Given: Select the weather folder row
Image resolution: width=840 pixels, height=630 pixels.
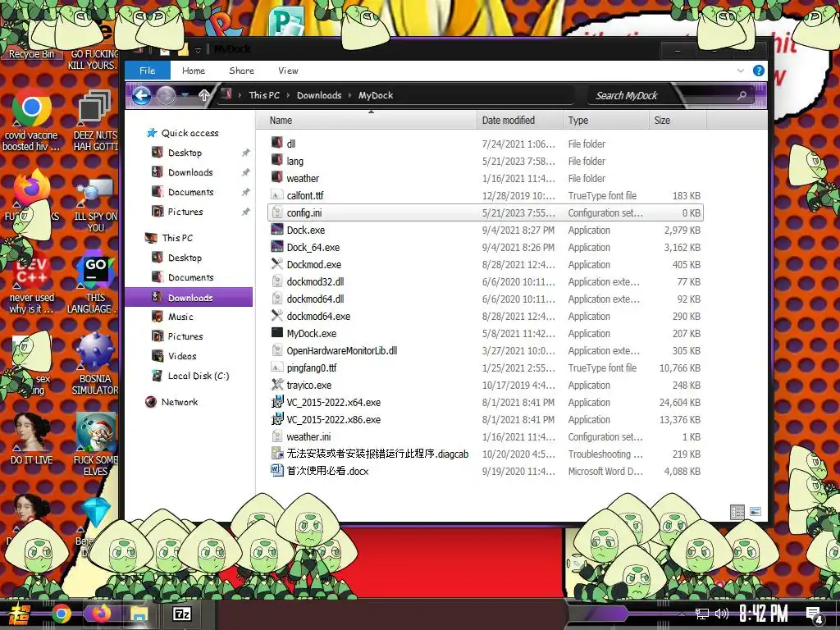Looking at the screenshot, I should pos(485,178).
